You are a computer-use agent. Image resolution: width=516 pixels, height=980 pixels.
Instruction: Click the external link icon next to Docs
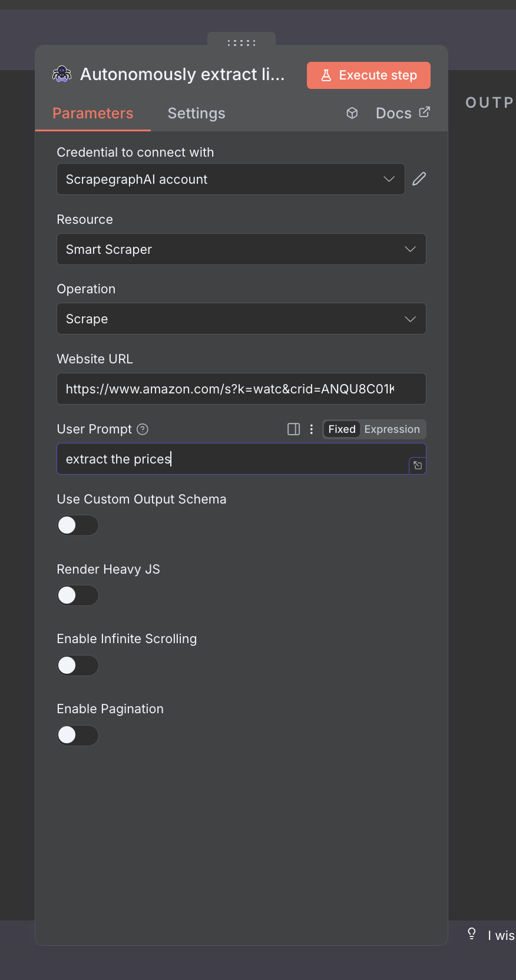425,112
